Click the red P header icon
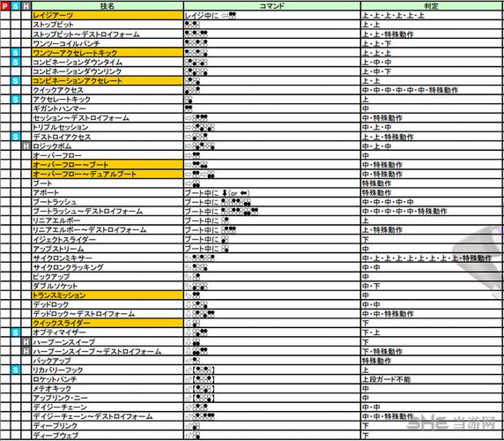This screenshot has height=441, width=504. (x=5, y=6)
